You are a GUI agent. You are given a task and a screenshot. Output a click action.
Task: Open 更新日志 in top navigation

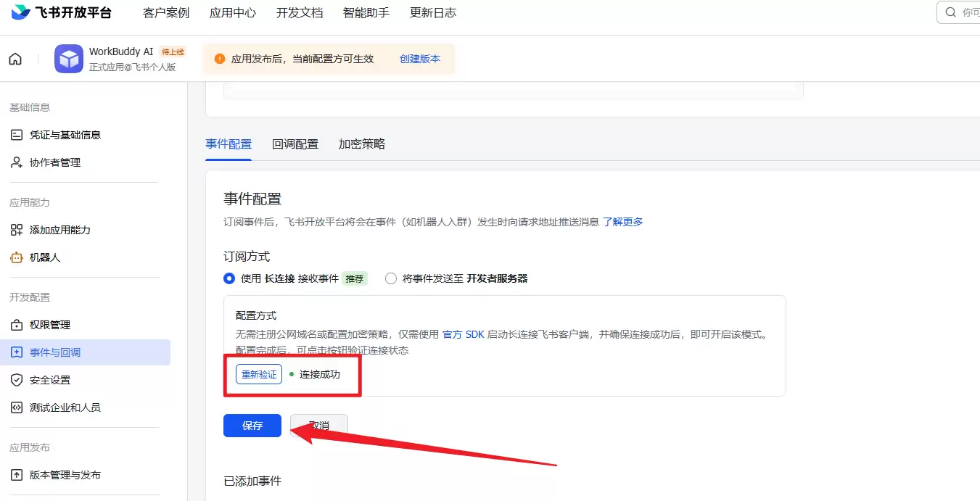pos(433,13)
